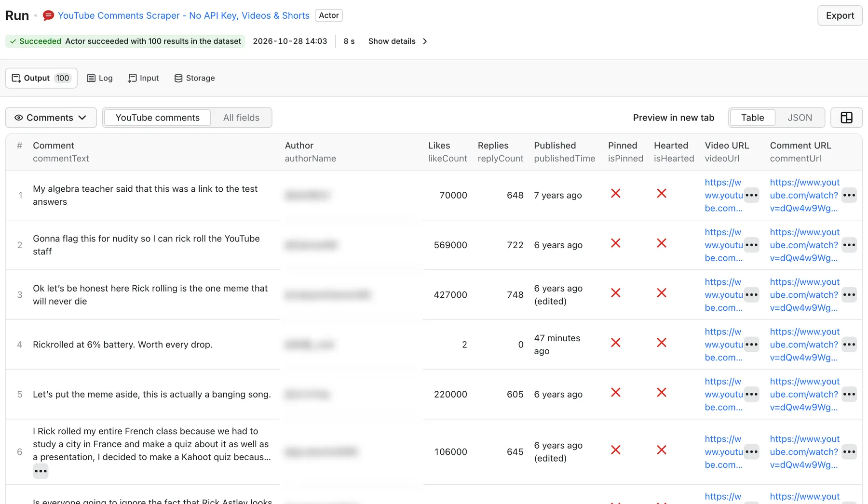The width and height of the screenshot is (868, 504).
Task: Expand Show details for the run
Action: pos(398,41)
